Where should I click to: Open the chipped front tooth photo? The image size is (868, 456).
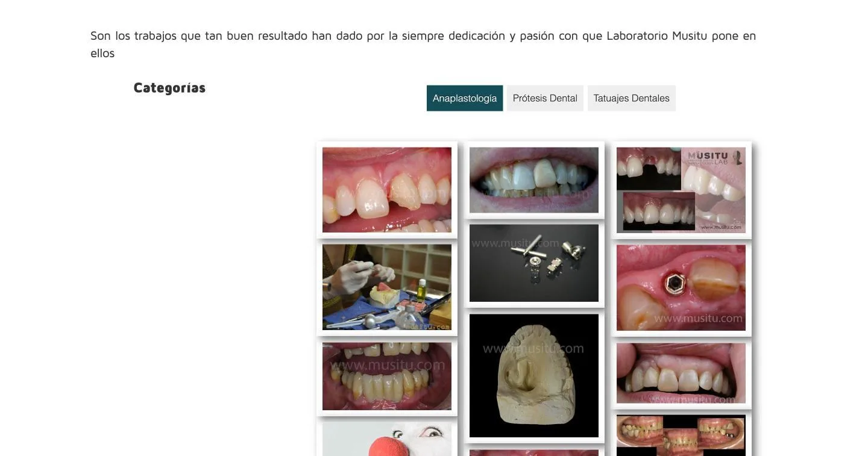pos(387,190)
